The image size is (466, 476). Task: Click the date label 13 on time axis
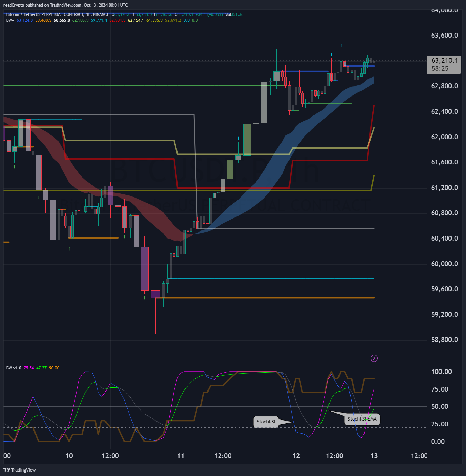tap(374, 456)
